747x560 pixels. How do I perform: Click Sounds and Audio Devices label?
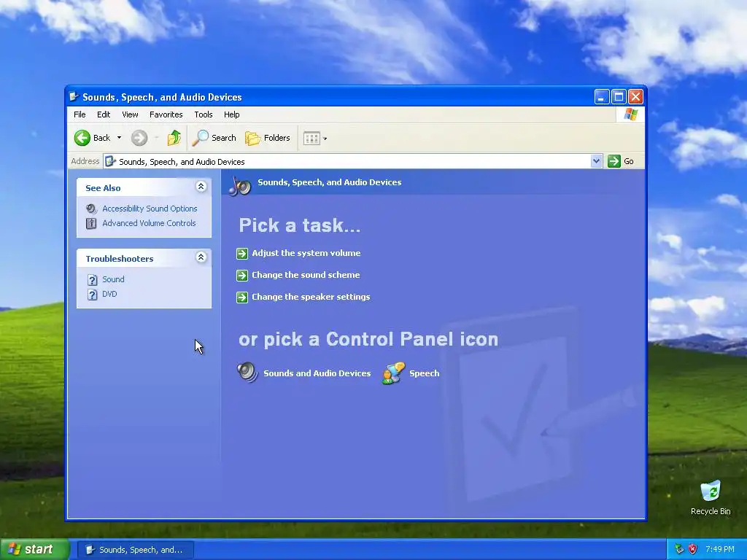pyautogui.click(x=317, y=373)
